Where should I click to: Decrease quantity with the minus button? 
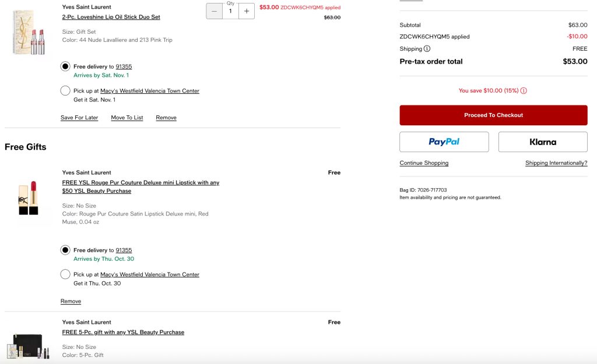215,11
